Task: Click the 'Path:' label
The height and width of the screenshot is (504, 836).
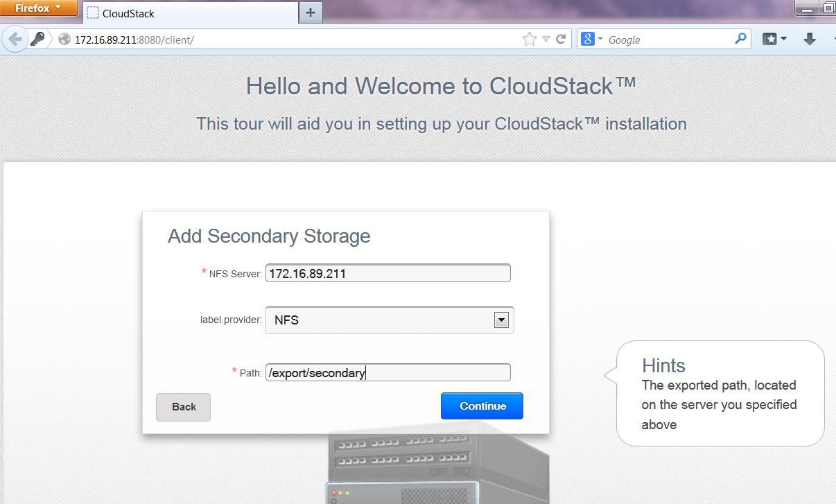Action: tap(250, 373)
